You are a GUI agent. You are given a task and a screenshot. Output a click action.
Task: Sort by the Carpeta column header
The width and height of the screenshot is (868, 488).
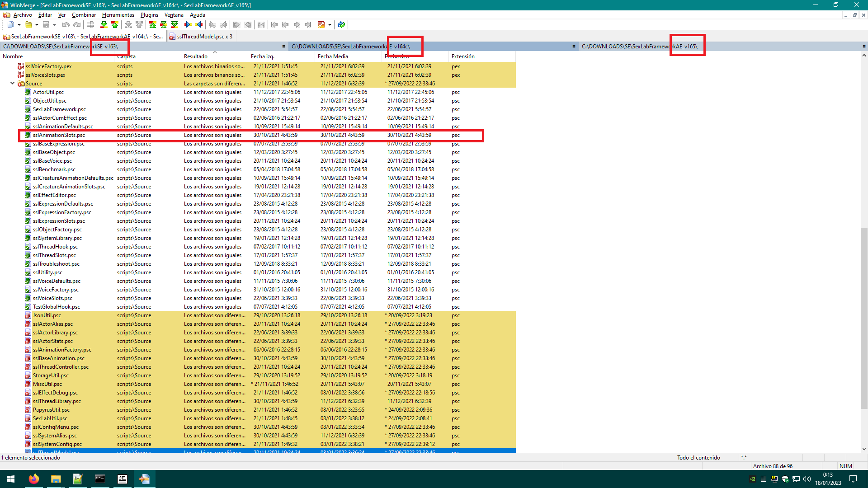pos(147,56)
